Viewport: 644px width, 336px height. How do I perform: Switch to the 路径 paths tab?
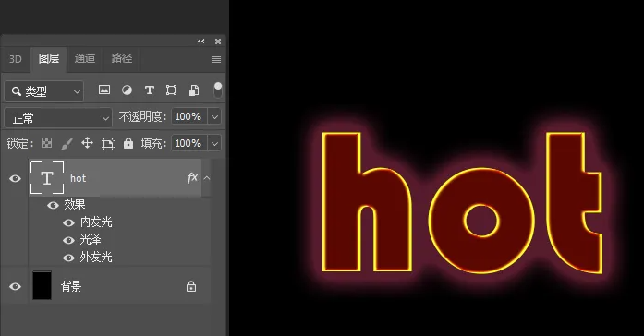pos(122,58)
